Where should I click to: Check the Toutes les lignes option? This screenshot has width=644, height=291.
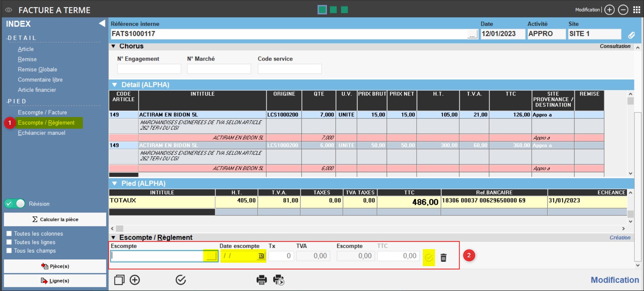(9, 242)
